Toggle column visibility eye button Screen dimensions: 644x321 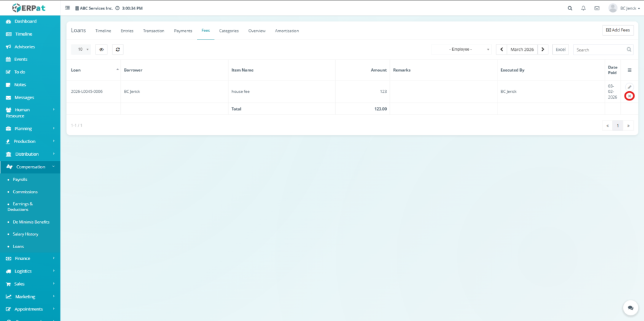101,49
